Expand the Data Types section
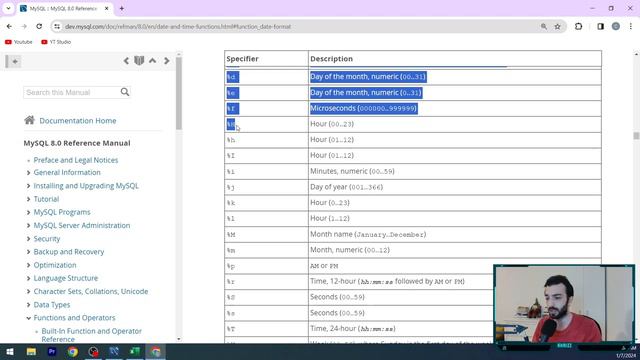 tap(29, 305)
